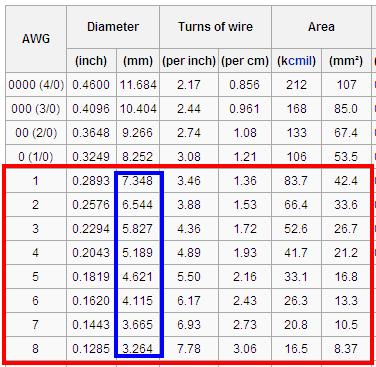Select turns per inch value 7.78
Screen dimensions: 376x367
click(189, 349)
